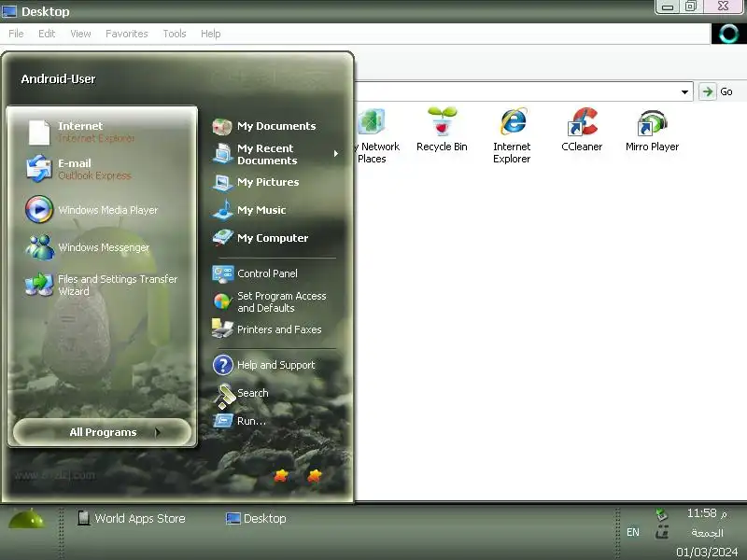Open the Edit menu

click(x=47, y=34)
